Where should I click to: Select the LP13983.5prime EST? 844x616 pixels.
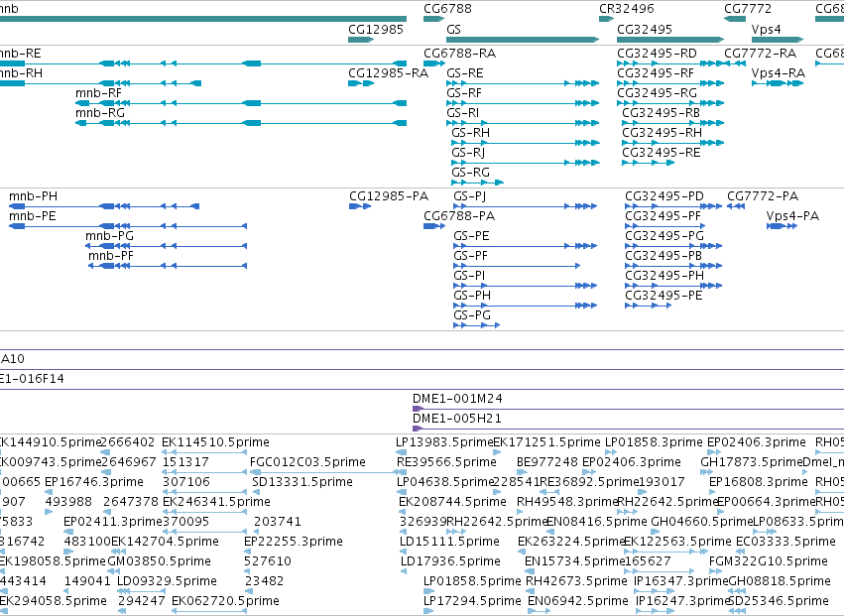click(401, 452)
